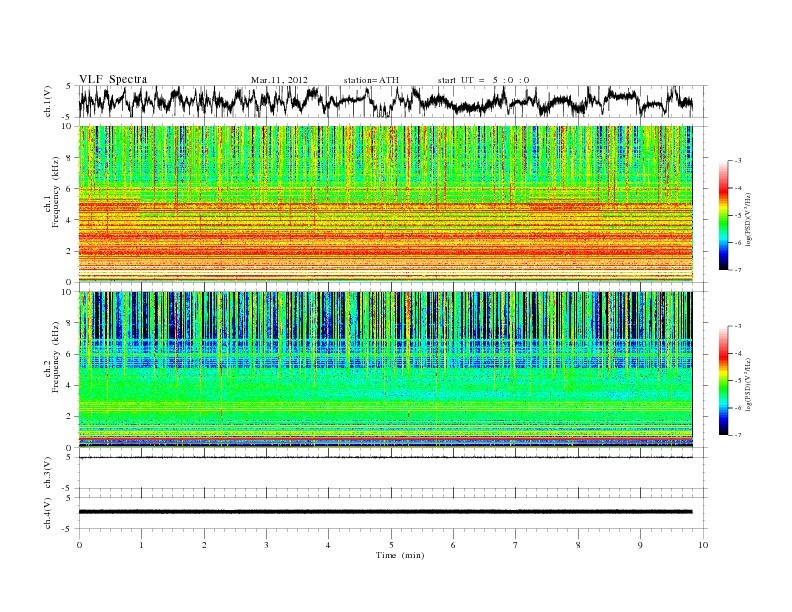Viewport: 792px width, 612px height.
Task: Click the time axis tick label '5'
Action: tap(391, 545)
